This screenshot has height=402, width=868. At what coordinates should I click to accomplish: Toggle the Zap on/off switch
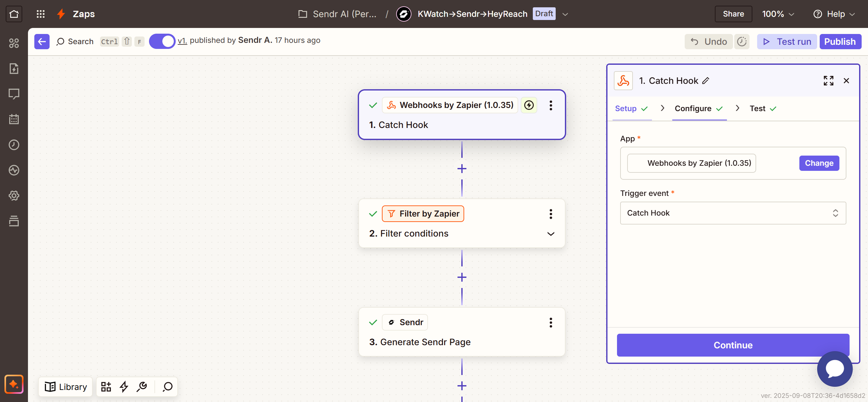(162, 41)
